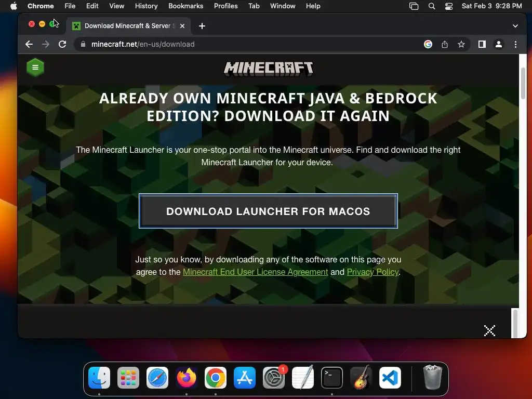Launch Safari from the Dock
Image resolution: width=532 pixels, height=399 pixels.
(x=157, y=378)
